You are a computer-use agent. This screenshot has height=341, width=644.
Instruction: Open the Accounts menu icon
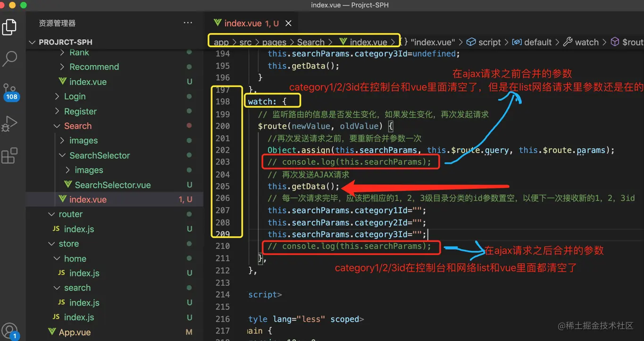coord(10,331)
